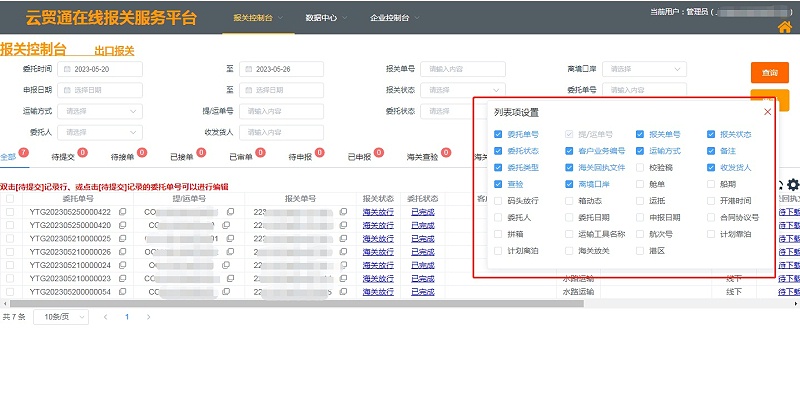Check 合同协议号 column option

[x=711, y=217]
